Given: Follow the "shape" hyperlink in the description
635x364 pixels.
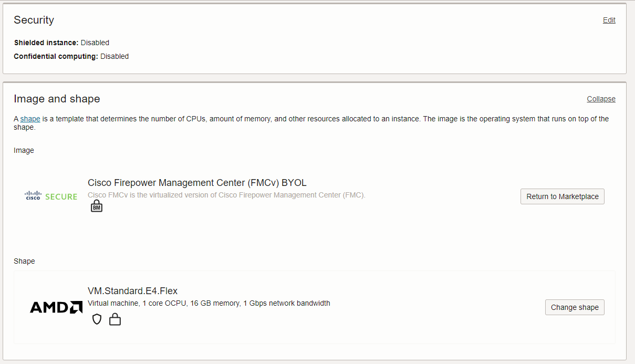Looking at the screenshot, I should click(30, 119).
